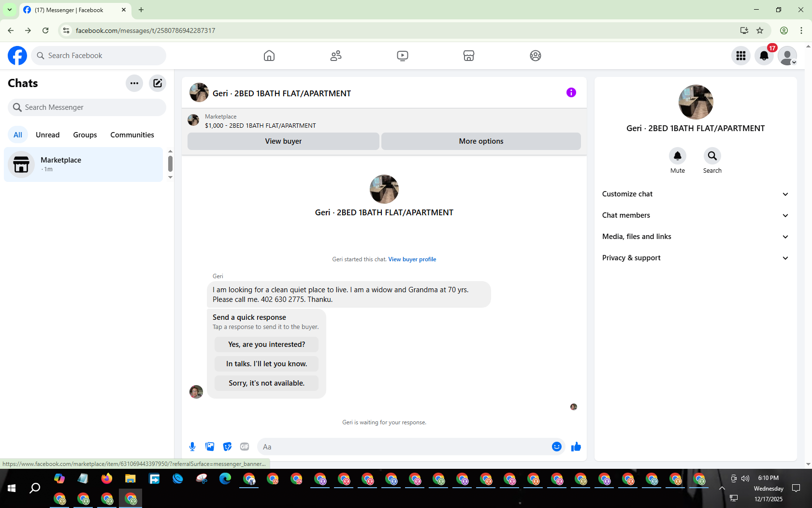Send a thumbs-up like
The width and height of the screenshot is (812, 508).
pyautogui.click(x=576, y=447)
